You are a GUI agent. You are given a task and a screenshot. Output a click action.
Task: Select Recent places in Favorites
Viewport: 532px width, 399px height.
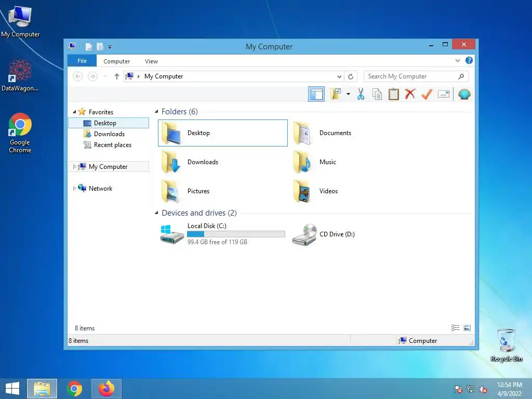[x=109, y=144]
